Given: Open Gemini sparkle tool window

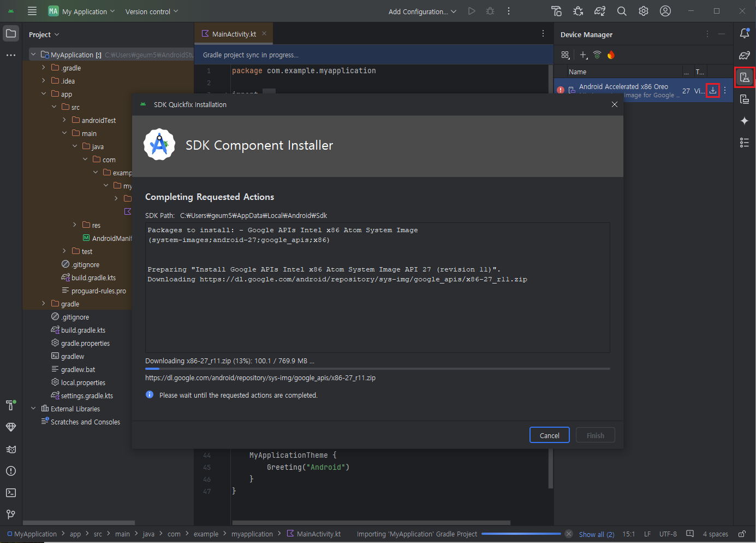Looking at the screenshot, I should pyautogui.click(x=745, y=121).
